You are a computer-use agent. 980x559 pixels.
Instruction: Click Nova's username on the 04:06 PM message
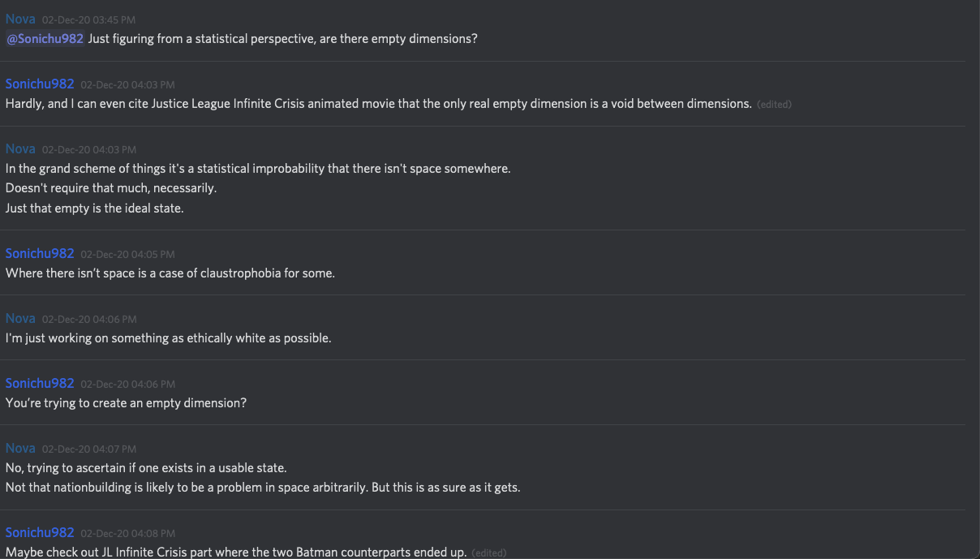click(20, 318)
